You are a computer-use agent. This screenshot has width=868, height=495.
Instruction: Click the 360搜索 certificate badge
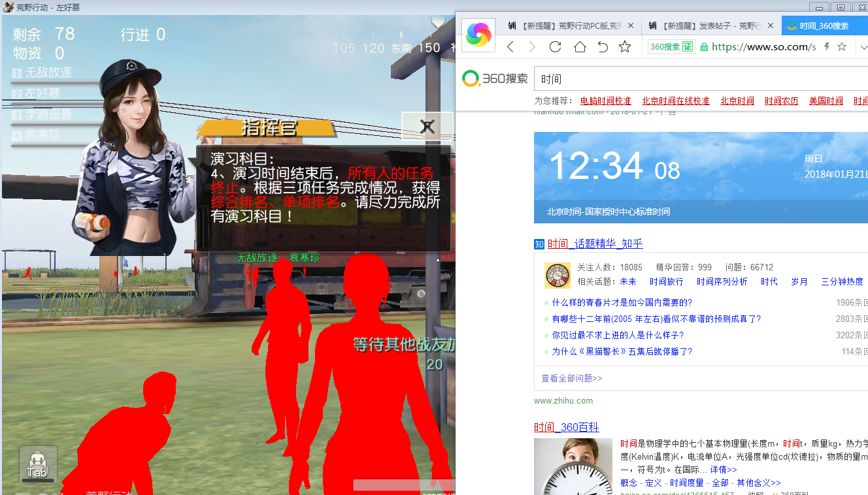671,47
